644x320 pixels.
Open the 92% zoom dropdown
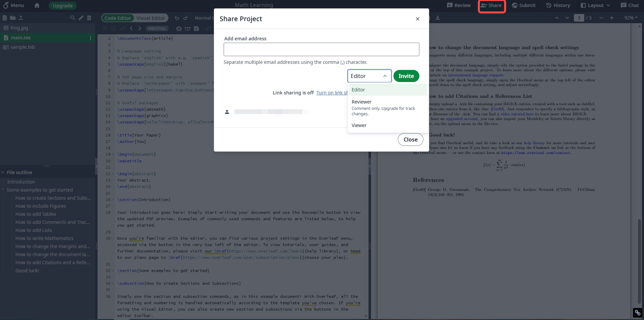pos(631,18)
